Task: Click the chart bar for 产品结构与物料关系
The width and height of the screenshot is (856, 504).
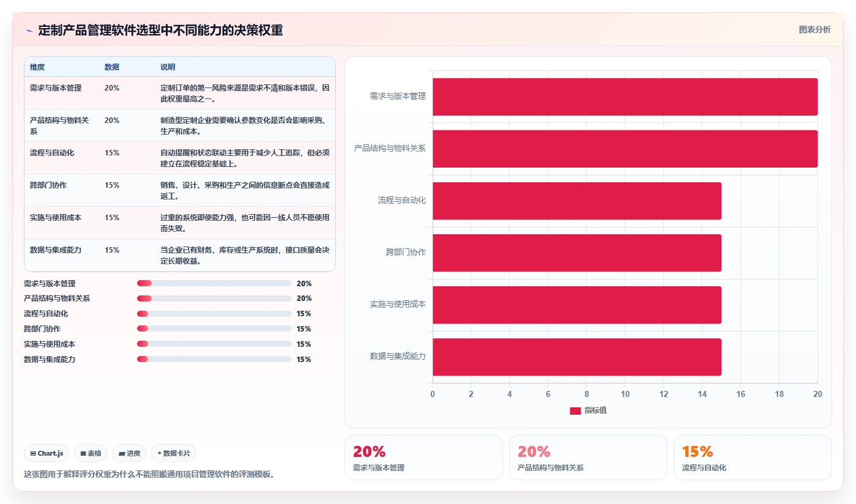Action: coord(625,149)
